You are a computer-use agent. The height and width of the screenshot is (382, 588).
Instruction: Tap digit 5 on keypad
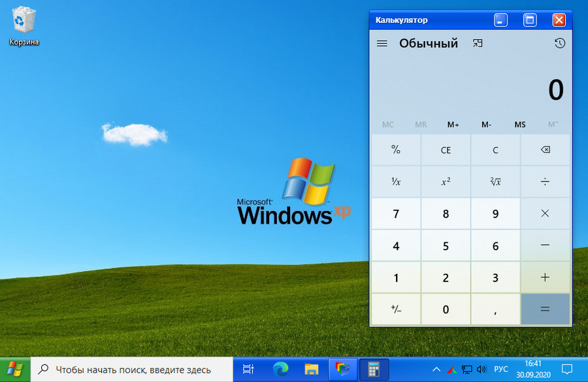point(446,246)
